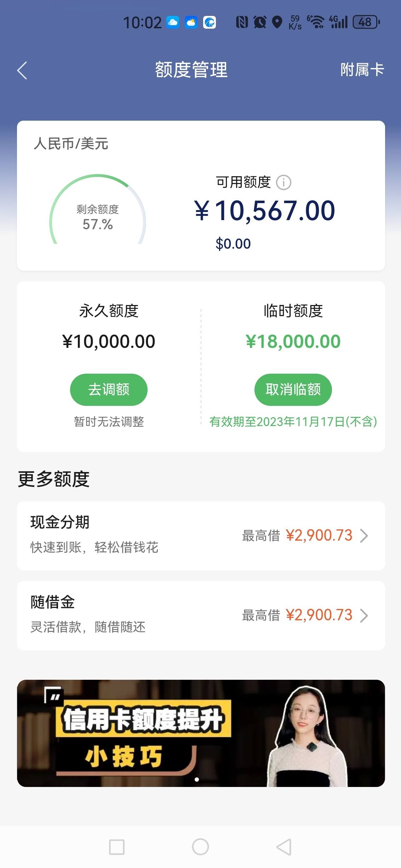The image size is (401, 868).
Task: Tap the 剩余额度 57% progress ring
Action: coord(98,209)
